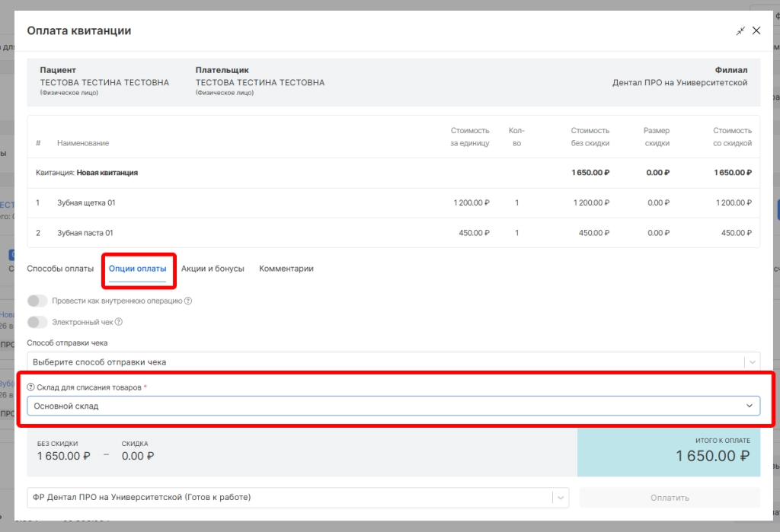The image size is (780, 532).
Task: Select the Зубная щетка 01 row
Action: pos(86,203)
